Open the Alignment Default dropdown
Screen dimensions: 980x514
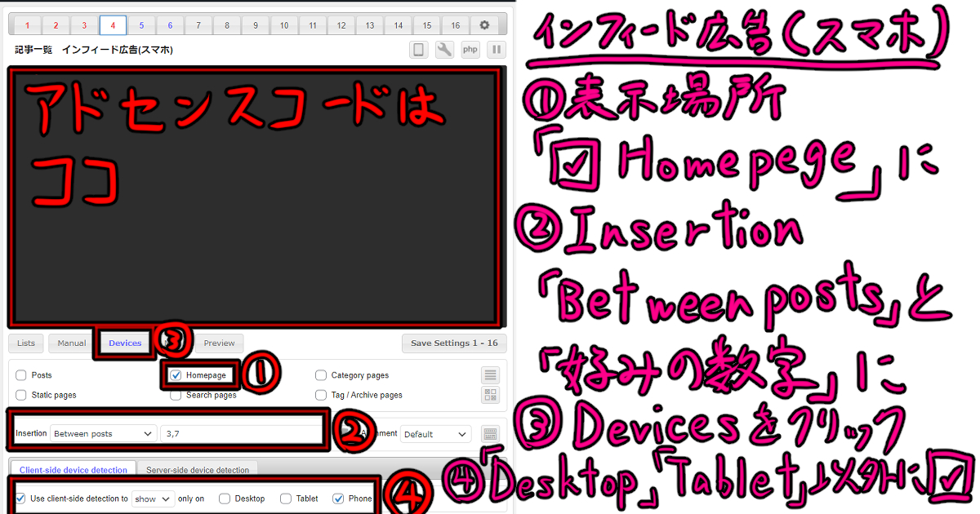pyautogui.click(x=435, y=433)
